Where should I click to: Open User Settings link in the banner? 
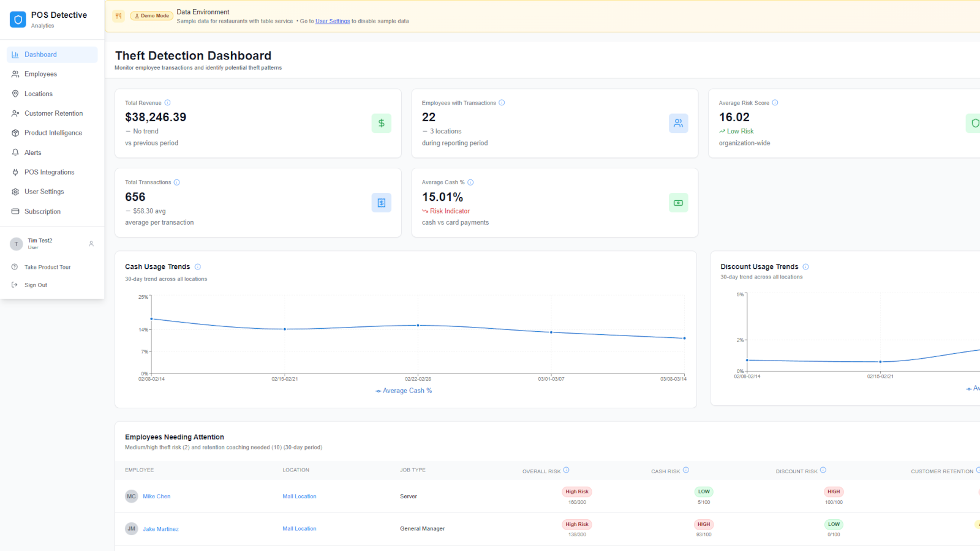click(x=333, y=21)
